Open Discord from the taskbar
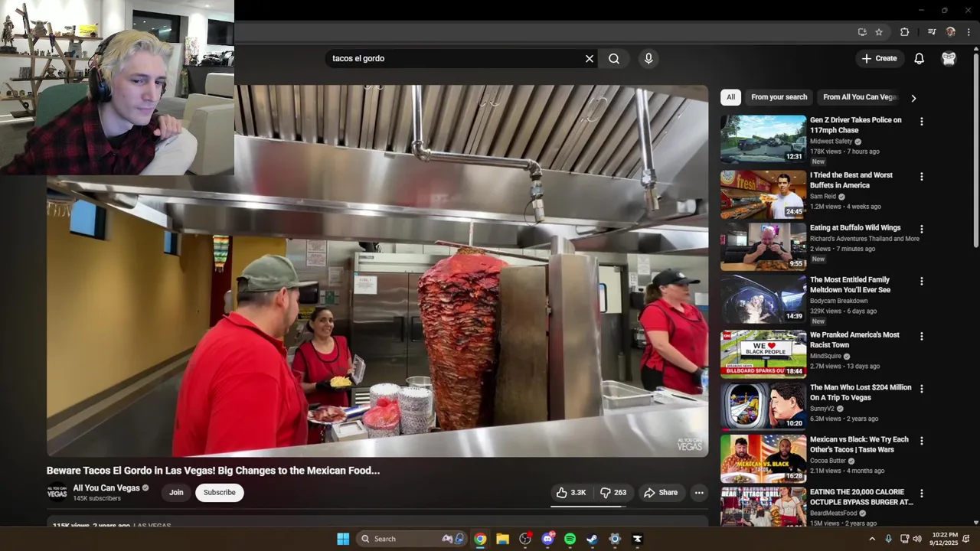 click(x=547, y=539)
